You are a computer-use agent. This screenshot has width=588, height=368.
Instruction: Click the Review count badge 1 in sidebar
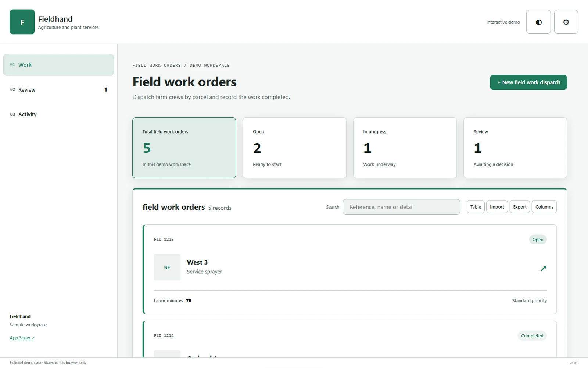coord(106,89)
